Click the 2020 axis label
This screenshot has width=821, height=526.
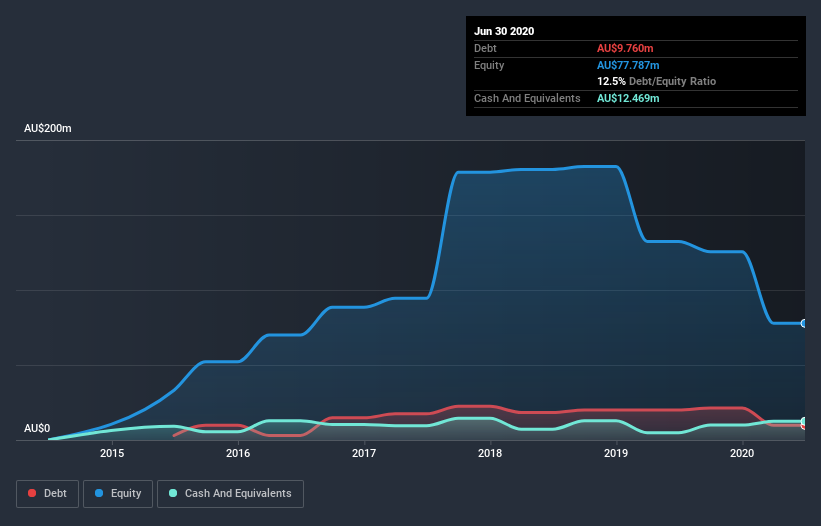pos(742,453)
